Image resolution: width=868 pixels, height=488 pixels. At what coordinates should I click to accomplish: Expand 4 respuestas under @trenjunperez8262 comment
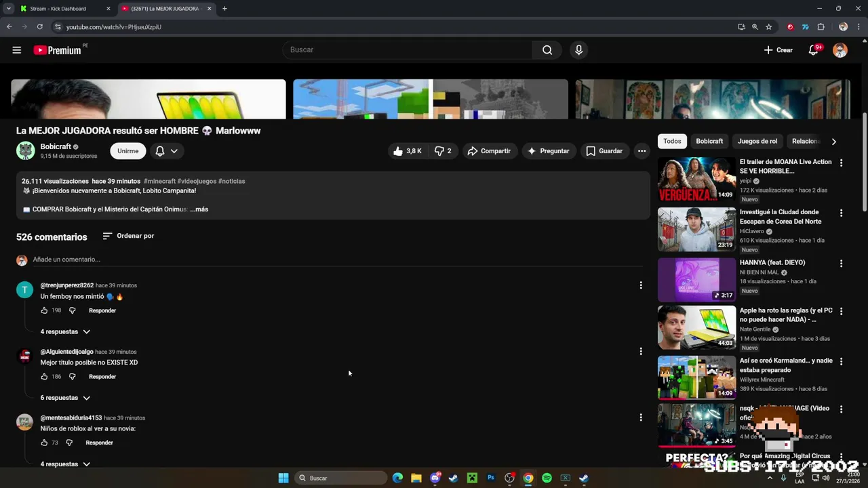tap(65, 331)
